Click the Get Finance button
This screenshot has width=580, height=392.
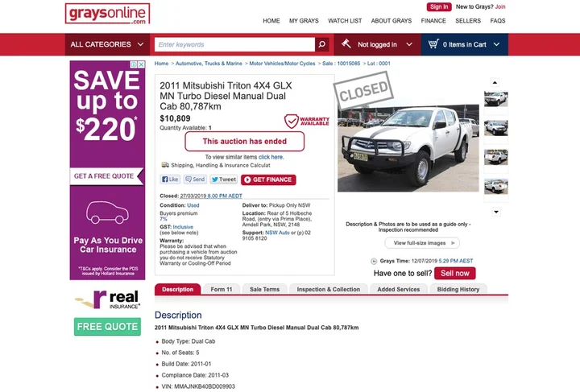point(268,179)
